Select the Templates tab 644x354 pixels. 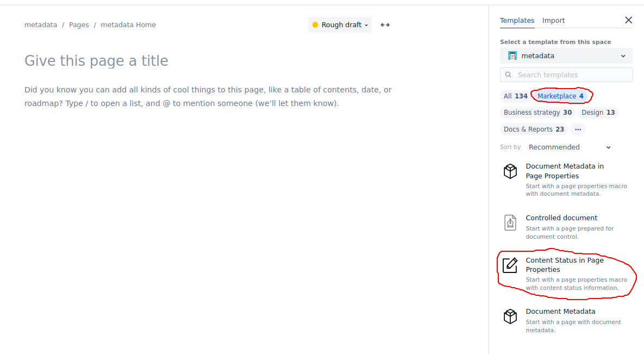coord(517,20)
